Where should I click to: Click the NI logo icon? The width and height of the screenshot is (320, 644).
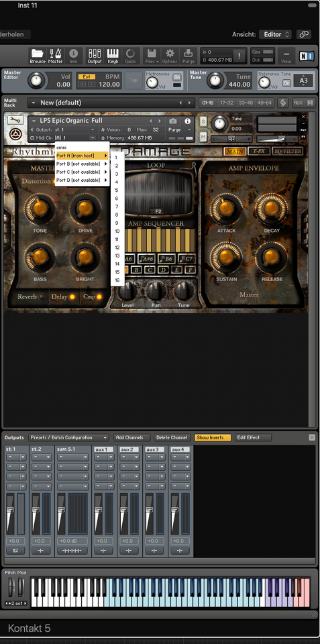click(305, 56)
